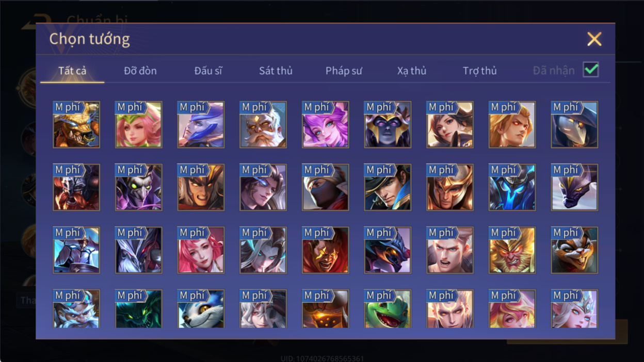Show the Pháp sư hero category
Screen dimensions: 644x362
(x=344, y=71)
